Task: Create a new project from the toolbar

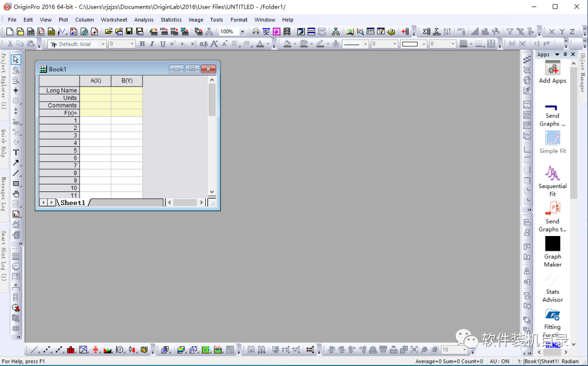Action: point(10,32)
